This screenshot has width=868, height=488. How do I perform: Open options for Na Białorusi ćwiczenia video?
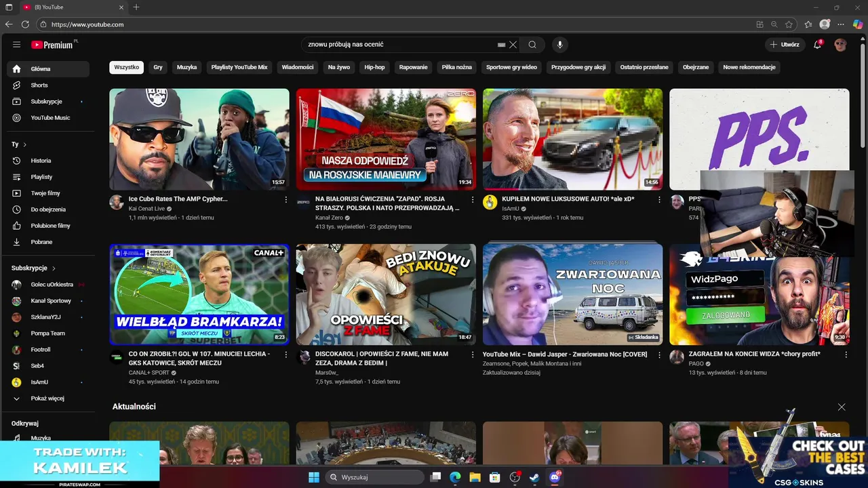click(473, 200)
